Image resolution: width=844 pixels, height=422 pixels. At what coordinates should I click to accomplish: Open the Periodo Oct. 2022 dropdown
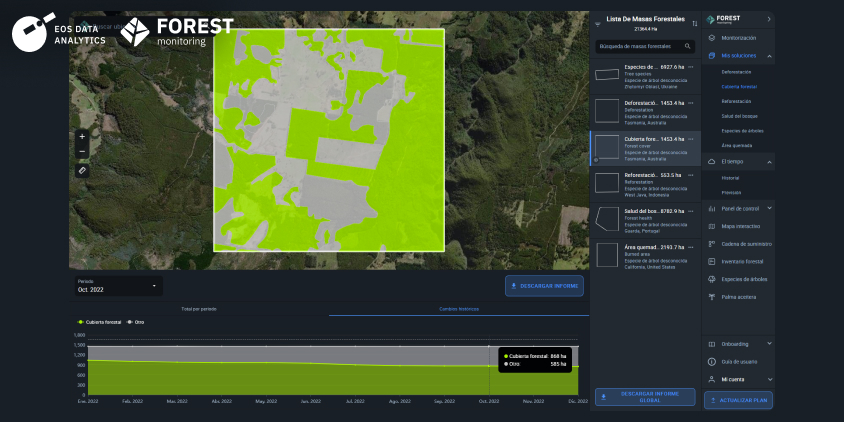(118, 286)
